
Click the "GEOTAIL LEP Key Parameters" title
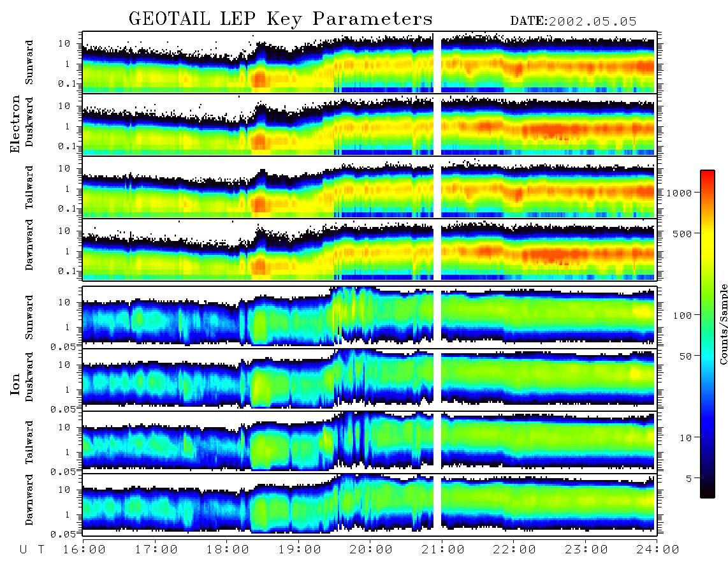[280, 20]
